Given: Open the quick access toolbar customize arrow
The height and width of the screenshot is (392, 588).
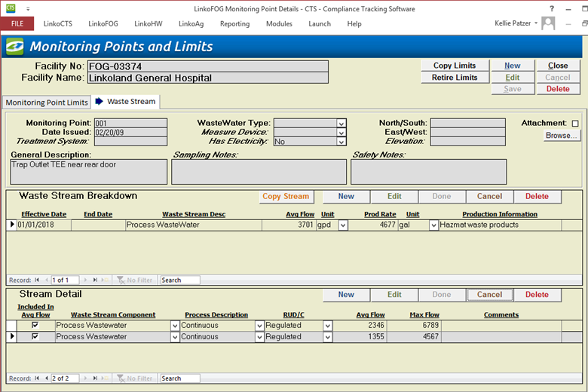Looking at the screenshot, I should [28, 8].
